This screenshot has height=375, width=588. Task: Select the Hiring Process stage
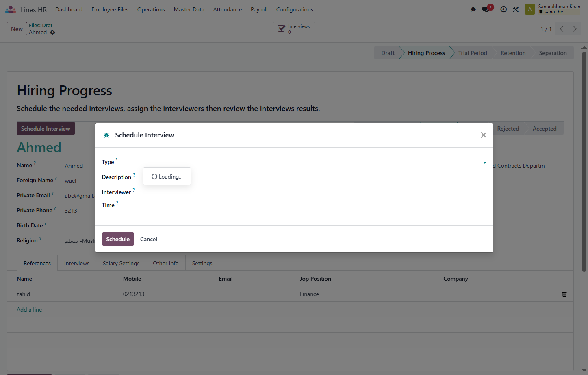pyautogui.click(x=426, y=53)
